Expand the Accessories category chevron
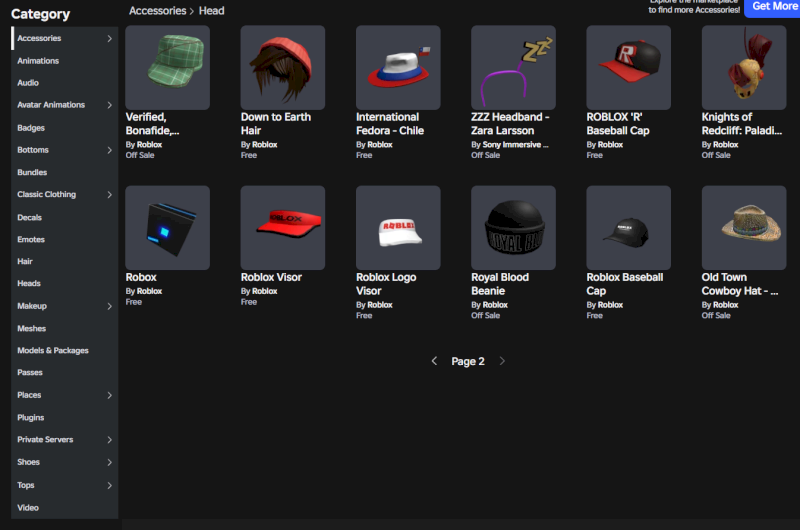Screen dimensions: 800x530 [x=110, y=38]
